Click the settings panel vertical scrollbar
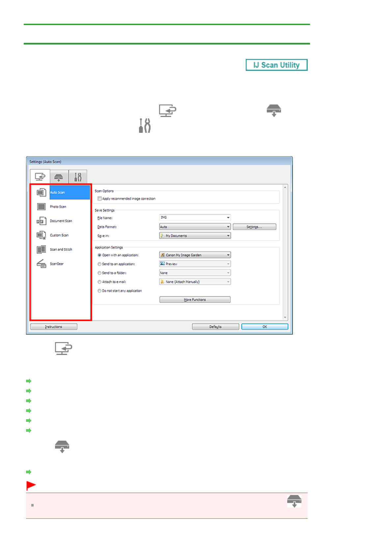Image resolution: width=392 pixels, height=555 pixels. (x=285, y=252)
